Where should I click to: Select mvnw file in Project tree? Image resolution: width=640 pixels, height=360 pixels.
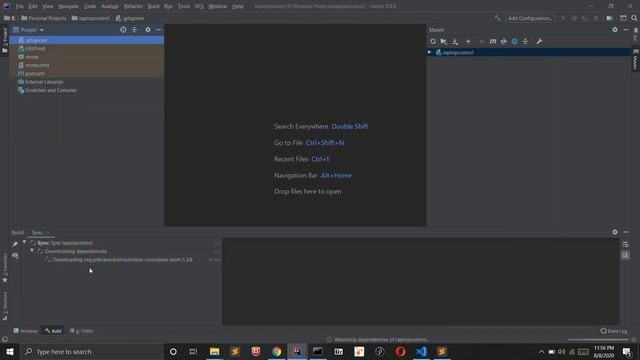[x=87, y=57]
